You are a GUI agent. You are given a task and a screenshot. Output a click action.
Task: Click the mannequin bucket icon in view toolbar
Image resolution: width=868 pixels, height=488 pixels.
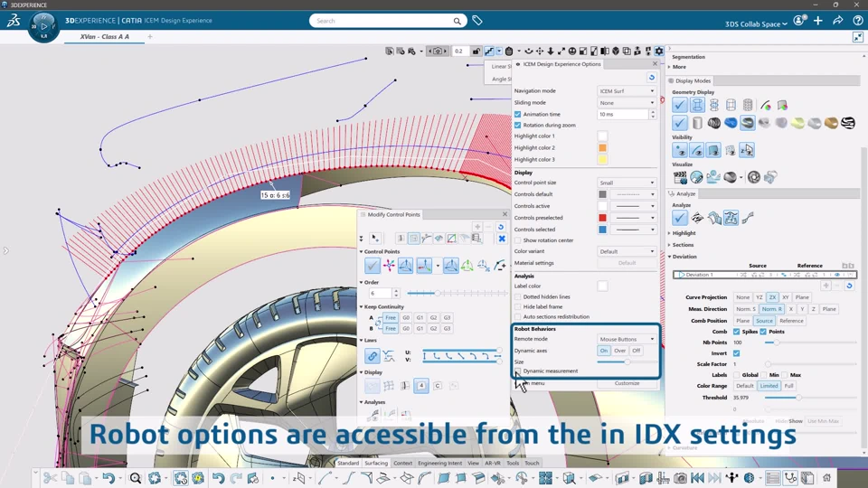point(509,51)
